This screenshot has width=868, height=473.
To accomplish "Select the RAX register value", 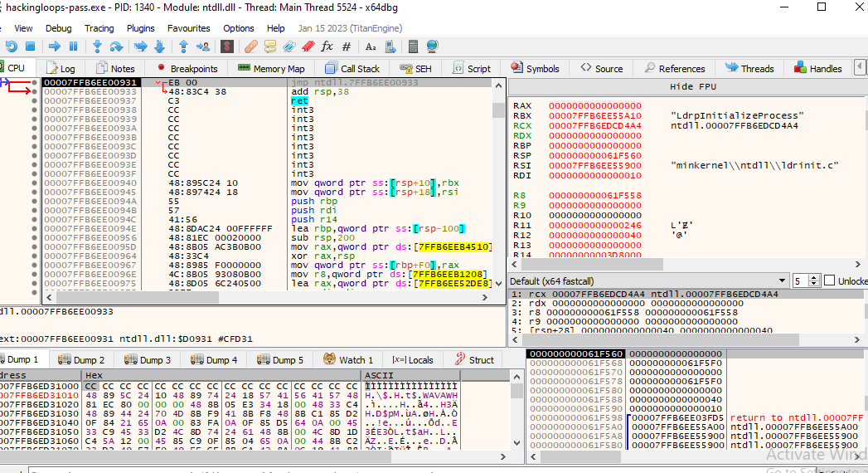I will pyautogui.click(x=594, y=106).
